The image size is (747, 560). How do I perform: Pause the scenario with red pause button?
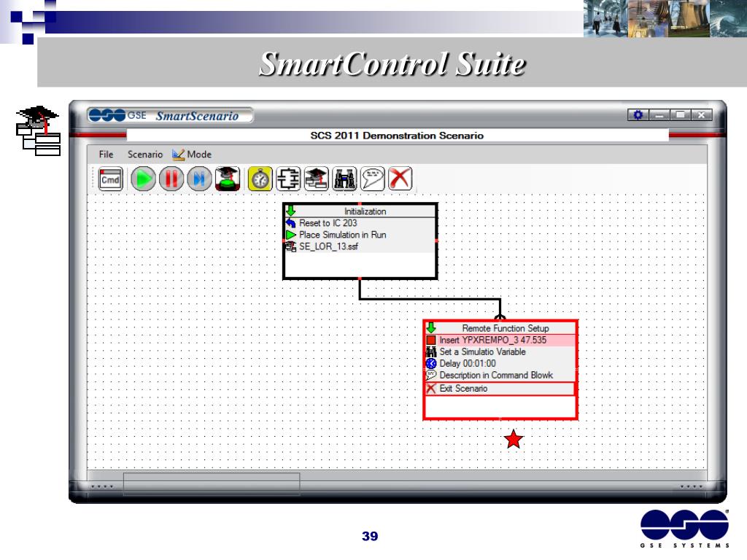(171, 179)
